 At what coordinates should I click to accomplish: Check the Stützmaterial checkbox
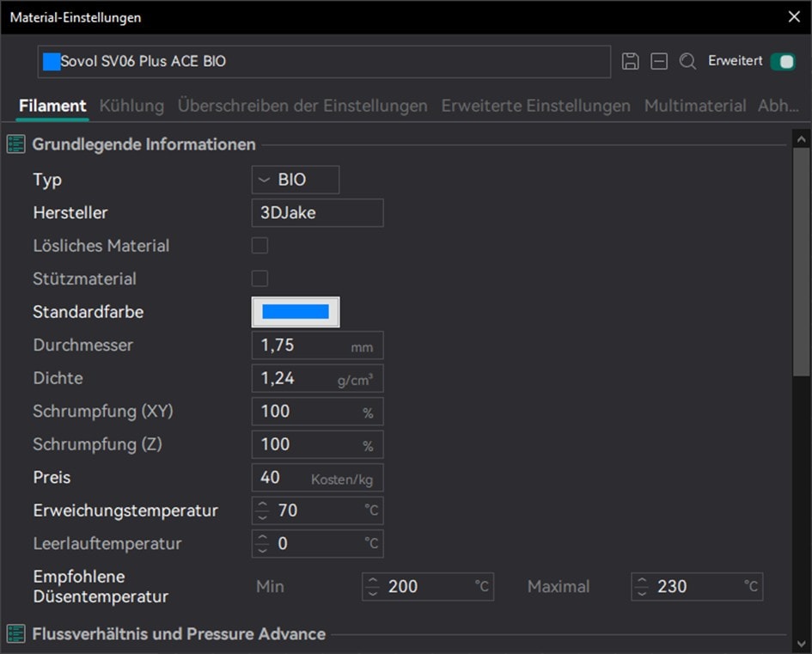pyautogui.click(x=259, y=278)
